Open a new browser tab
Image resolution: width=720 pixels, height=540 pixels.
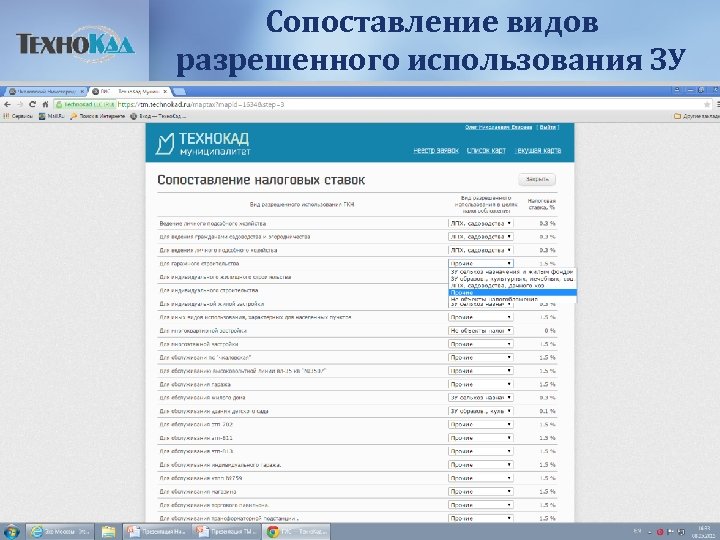tap(180, 91)
